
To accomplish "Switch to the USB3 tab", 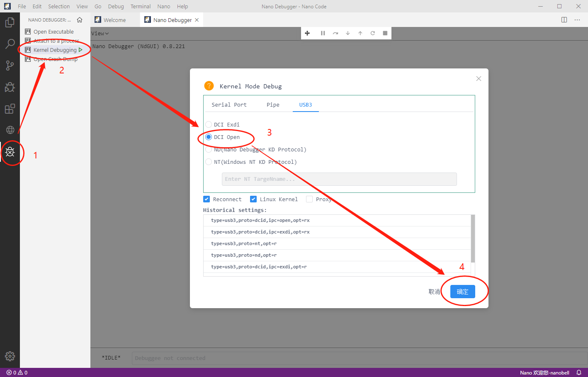I will click(306, 105).
